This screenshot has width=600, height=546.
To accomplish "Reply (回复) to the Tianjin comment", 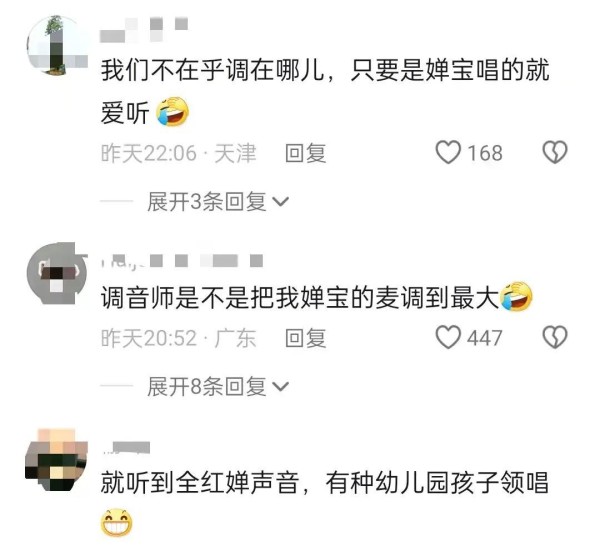I will pyautogui.click(x=305, y=153).
